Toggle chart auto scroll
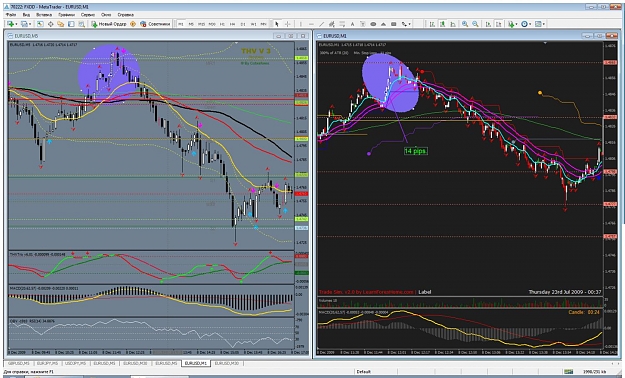 tap(488, 24)
